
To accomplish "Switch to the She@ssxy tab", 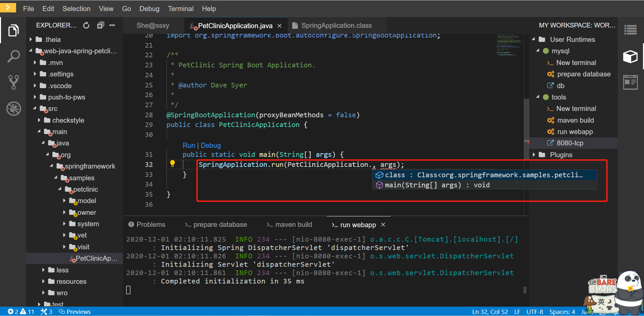I will click(x=153, y=25).
